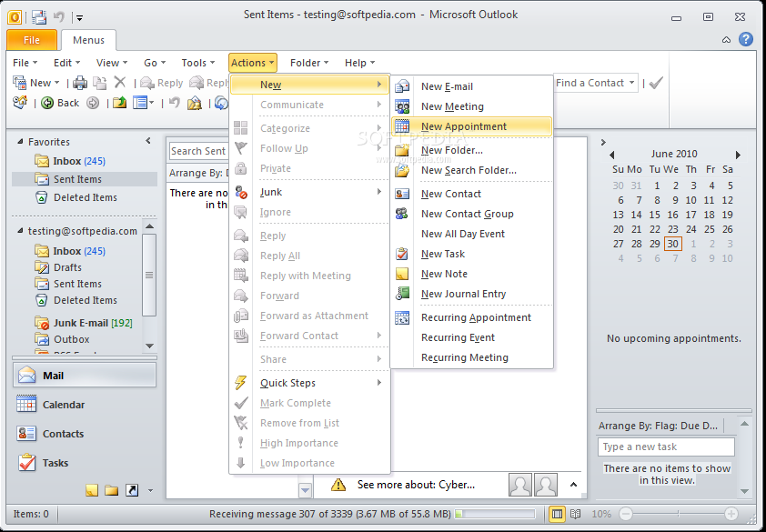Customize the Quick Access Toolbar dropdown
The image size is (766, 532).
coord(80,18)
